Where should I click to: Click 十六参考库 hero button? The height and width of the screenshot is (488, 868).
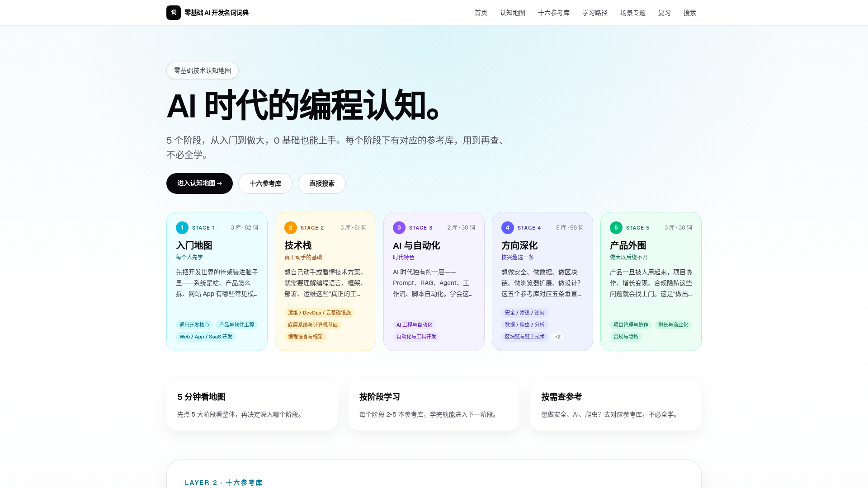coord(265,183)
